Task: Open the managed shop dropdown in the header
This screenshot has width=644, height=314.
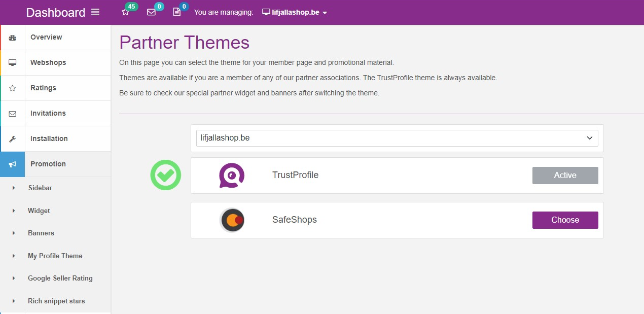Action: click(295, 12)
